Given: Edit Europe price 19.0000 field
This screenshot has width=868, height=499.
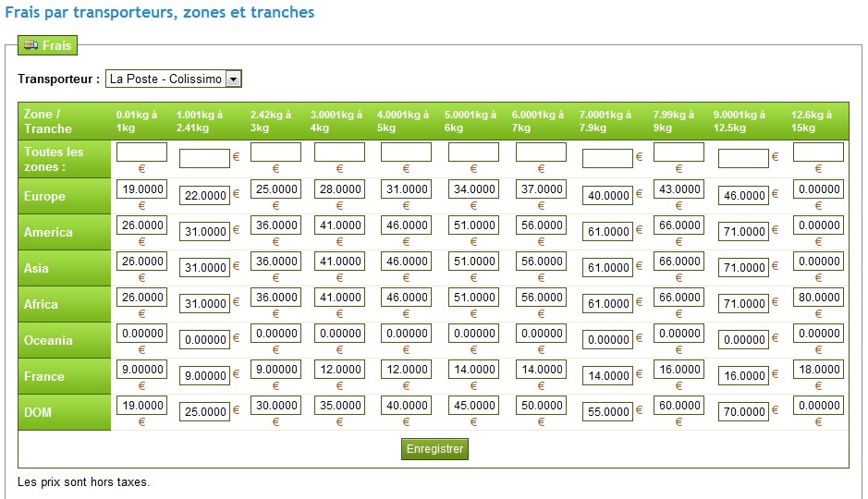Looking at the screenshot, I should coord(141,189).
